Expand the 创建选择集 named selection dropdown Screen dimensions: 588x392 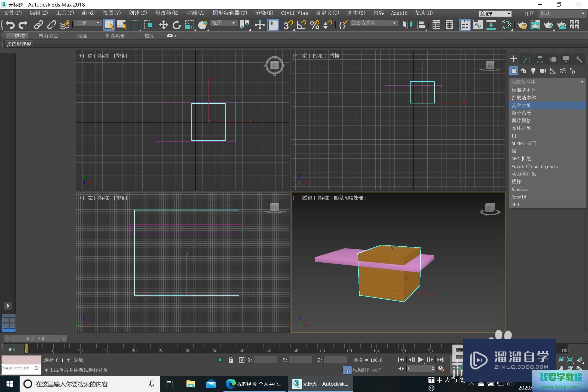[x=373, y=23]
